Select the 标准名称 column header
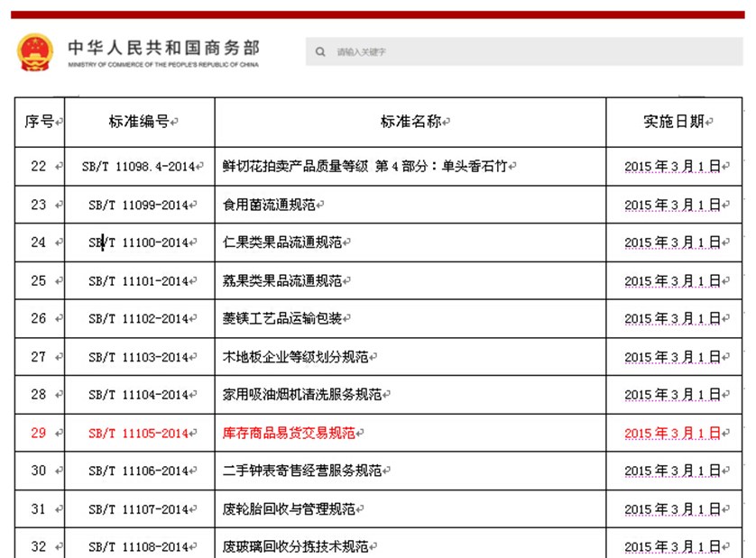 (x=406, y=122)
